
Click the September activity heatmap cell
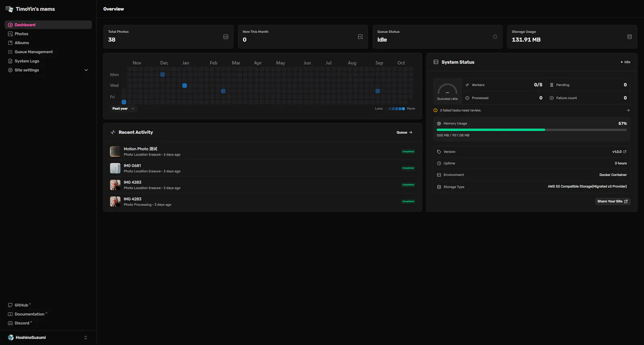(378, 91)
